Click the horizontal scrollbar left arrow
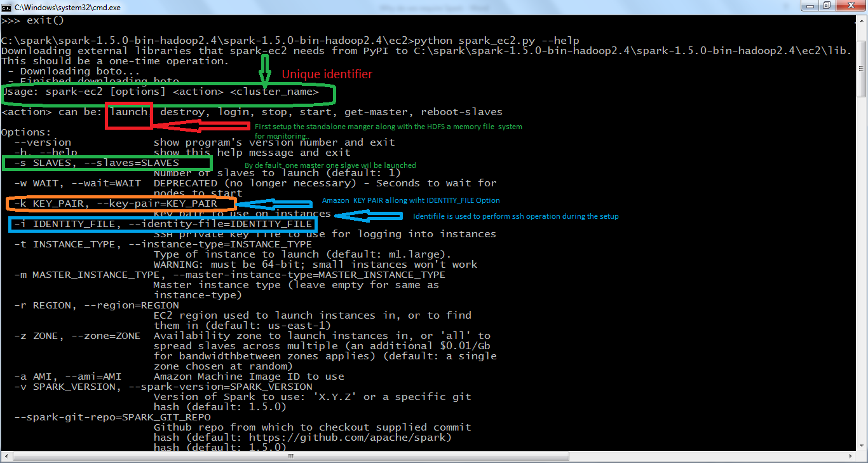Screen dimensions: 868x463 pyautogui.click(x=6, y=457)
